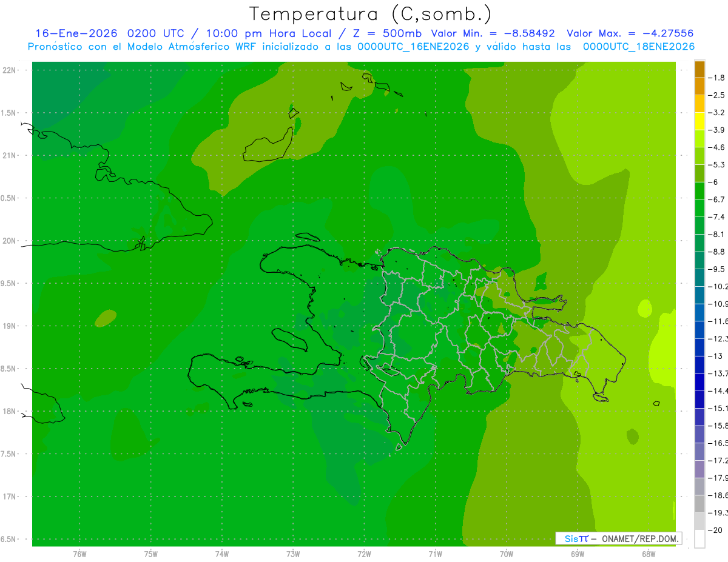Image resolution: width=728 pixels, height=562 pixels.
Task: Click the '19N' latitude label
Action: (9, 326)
